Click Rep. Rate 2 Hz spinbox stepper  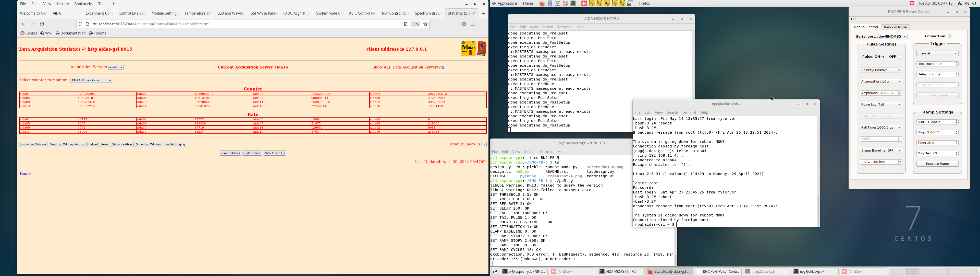[x=957, y=64]
